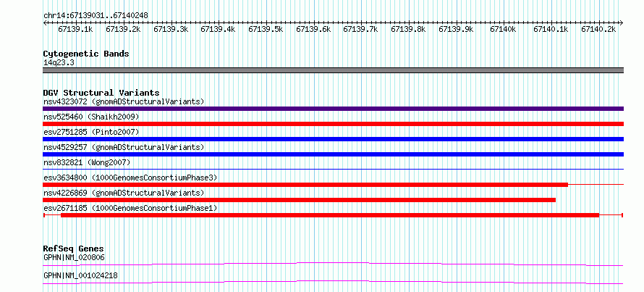Select the purple nsv4323072 variant bar
Image resolution: width=644 pixels, height=292 pixels.
[333, 109]
